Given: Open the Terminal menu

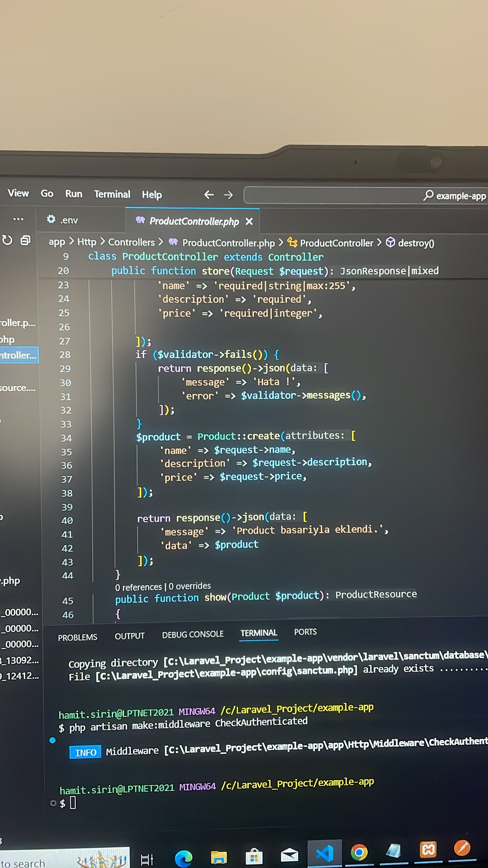Looking at the screenshot, I should pos(112,194).
